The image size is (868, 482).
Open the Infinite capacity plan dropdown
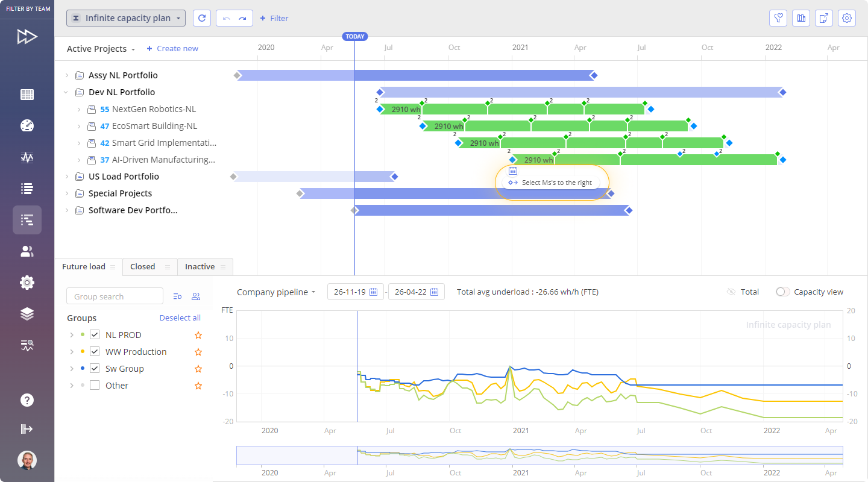coord(126,18)
